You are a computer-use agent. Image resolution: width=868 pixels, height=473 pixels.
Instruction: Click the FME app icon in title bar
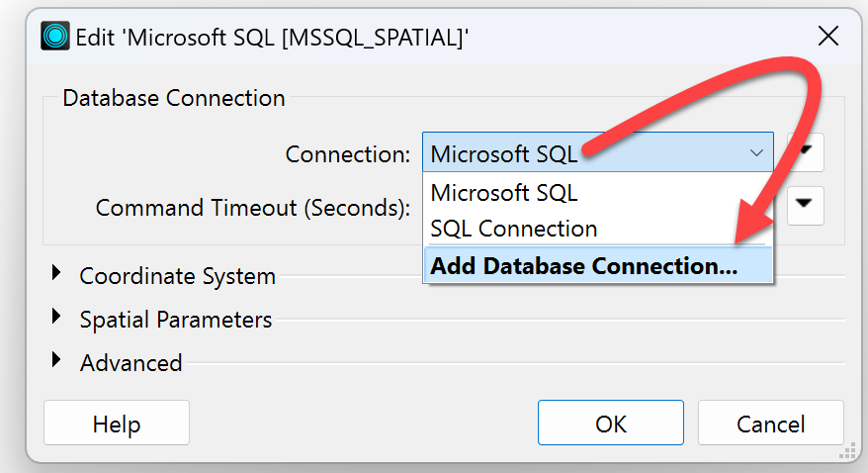pos(55,36)
